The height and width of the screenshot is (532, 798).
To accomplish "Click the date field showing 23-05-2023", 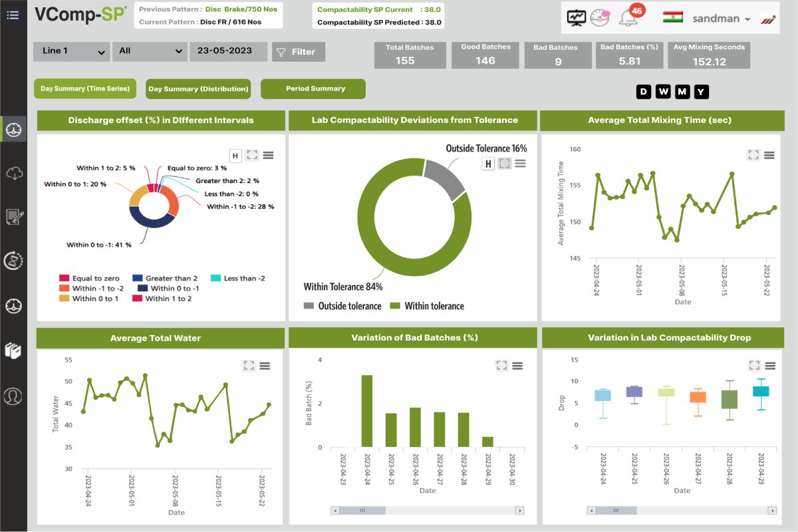I will point(228,51).
